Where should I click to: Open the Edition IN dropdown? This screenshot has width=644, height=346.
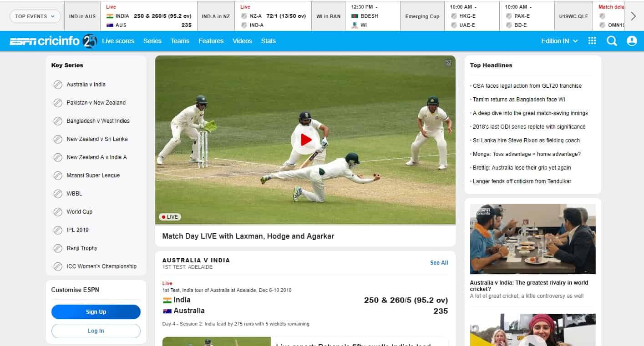point(559,41)
